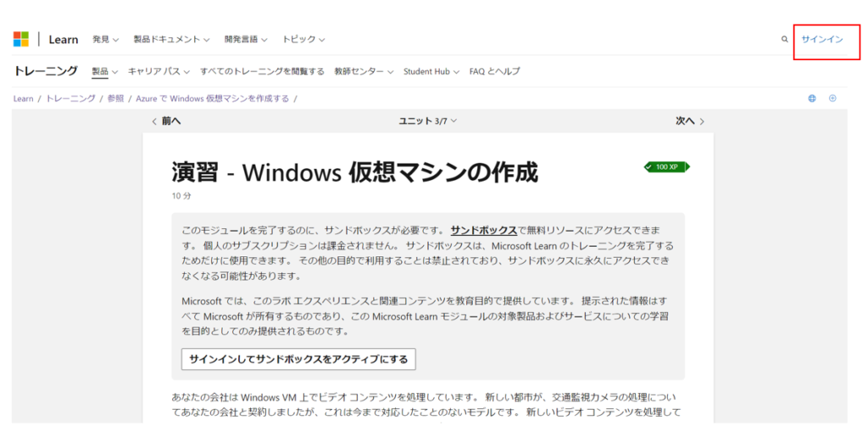Open the Learn home link
This screenshot has height=437, width=868.
pyautogui.click(x=63, y=39)
